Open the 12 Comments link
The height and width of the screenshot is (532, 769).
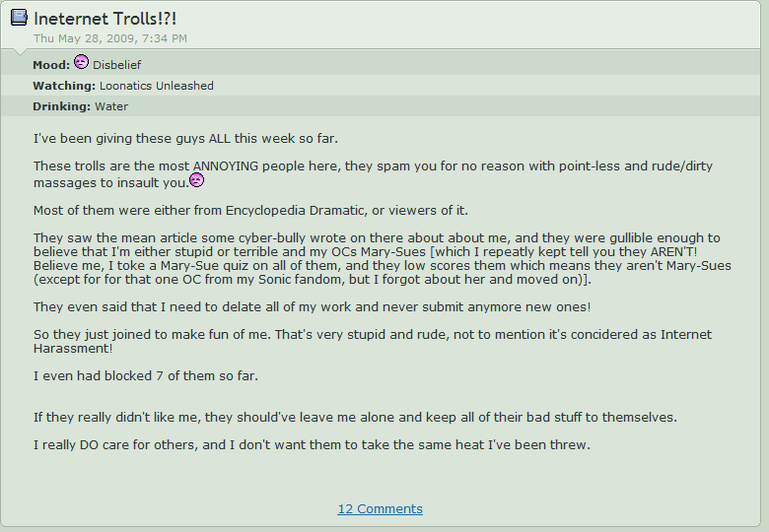point(380,508)
